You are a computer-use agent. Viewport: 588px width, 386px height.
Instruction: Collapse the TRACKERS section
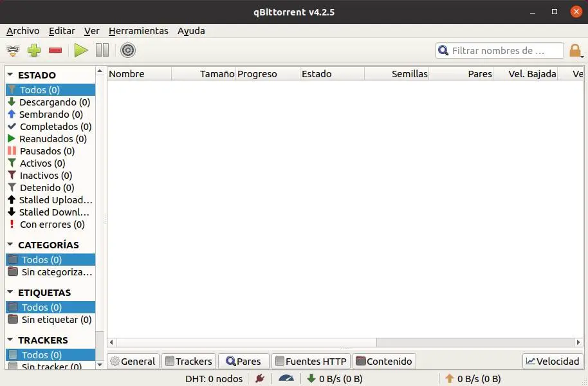coord(10,340)
